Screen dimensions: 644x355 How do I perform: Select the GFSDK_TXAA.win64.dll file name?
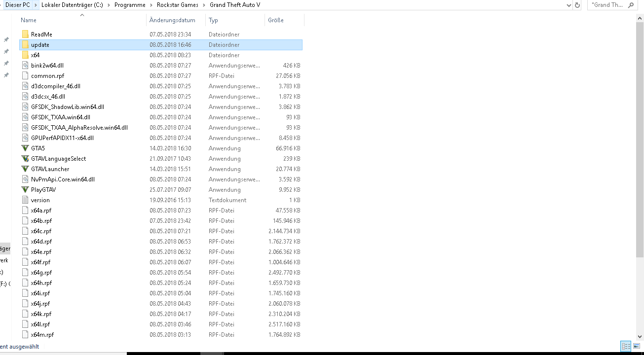point(60,117)
